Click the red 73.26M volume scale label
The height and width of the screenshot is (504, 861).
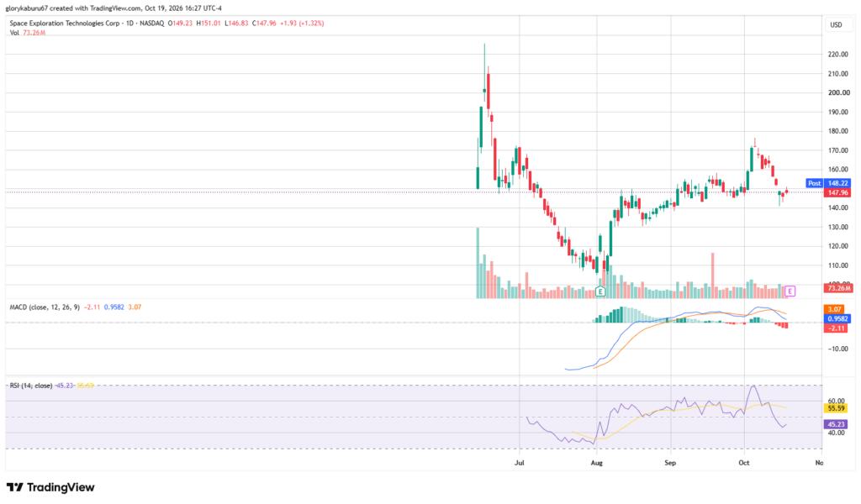[838, 288]
